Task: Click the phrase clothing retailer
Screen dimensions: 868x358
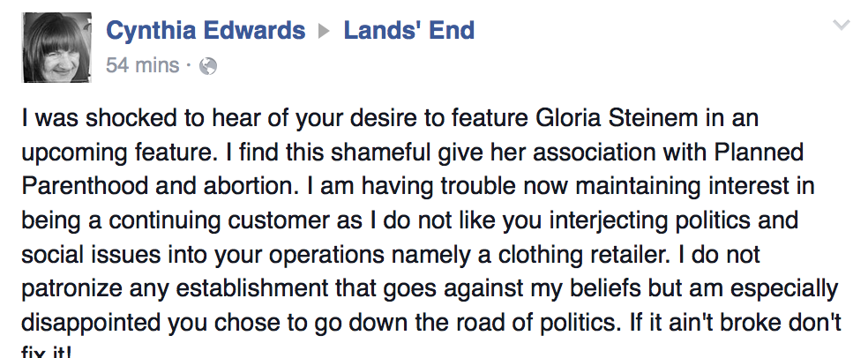Action: click(585, 255)
